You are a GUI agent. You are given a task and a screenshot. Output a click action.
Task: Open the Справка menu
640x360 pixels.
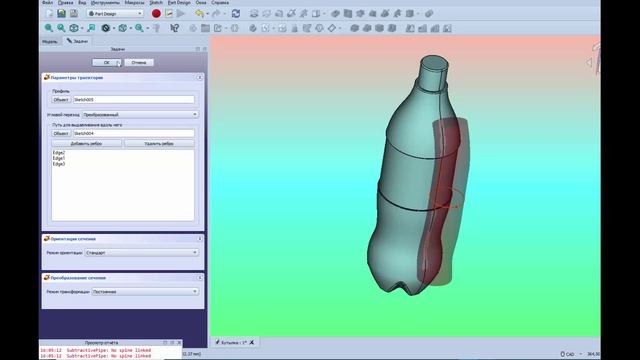(x=220, y=2)
